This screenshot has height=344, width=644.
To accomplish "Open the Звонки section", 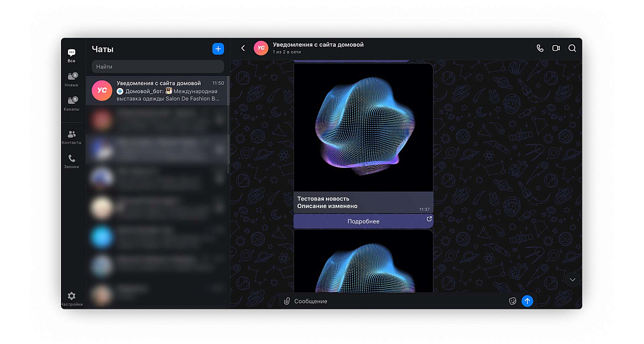I will pyautogui.click(x=72, y=162).
